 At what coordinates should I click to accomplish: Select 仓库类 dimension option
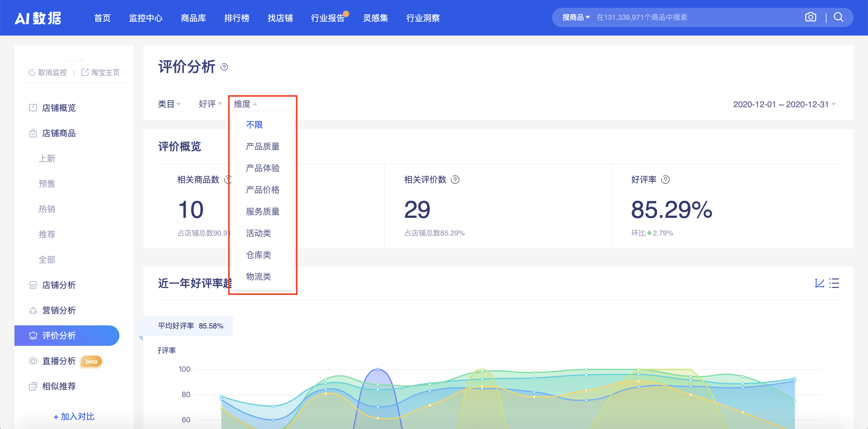point(259,255)
